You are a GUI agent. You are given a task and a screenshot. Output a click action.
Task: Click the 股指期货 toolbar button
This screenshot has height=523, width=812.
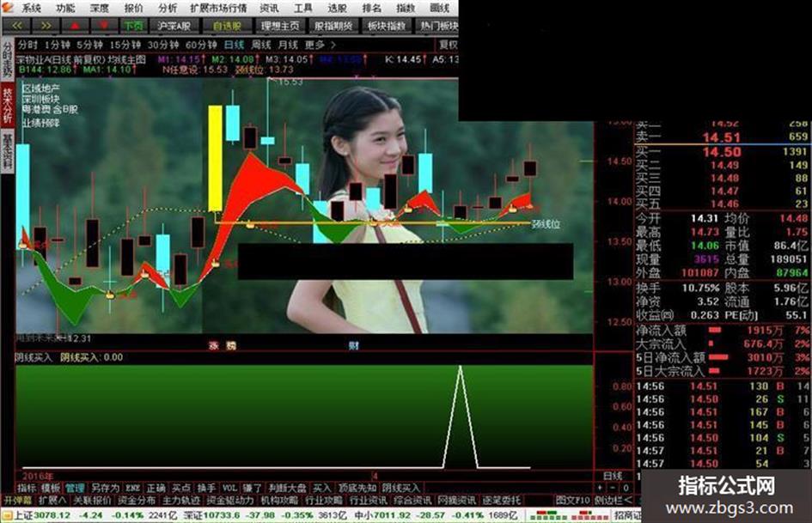[333, 26]
